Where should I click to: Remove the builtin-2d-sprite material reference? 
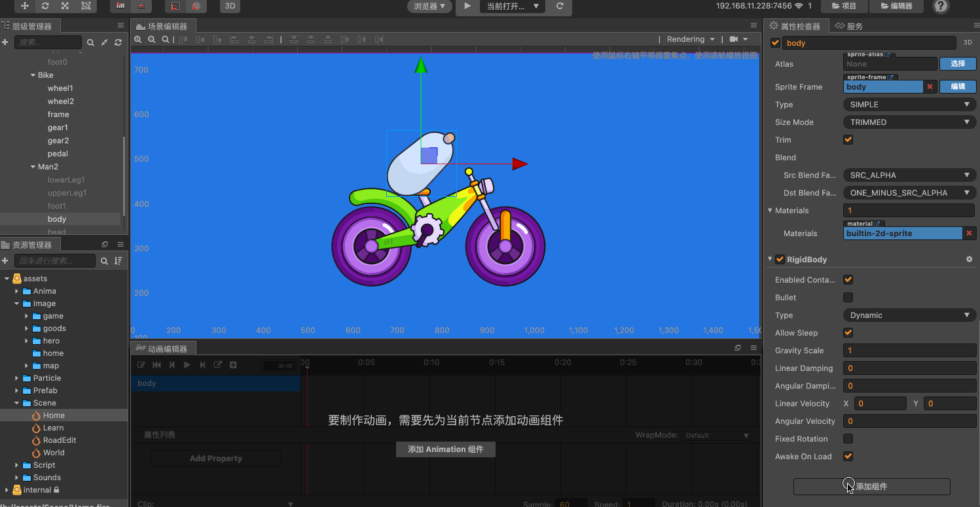[x=969, y=234]
